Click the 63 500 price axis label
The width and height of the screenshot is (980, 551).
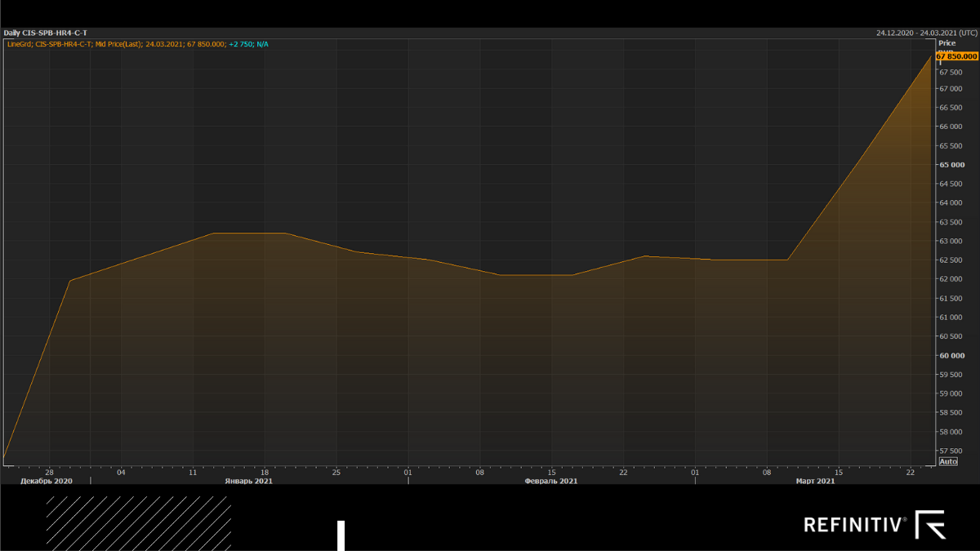click(949, 222)
